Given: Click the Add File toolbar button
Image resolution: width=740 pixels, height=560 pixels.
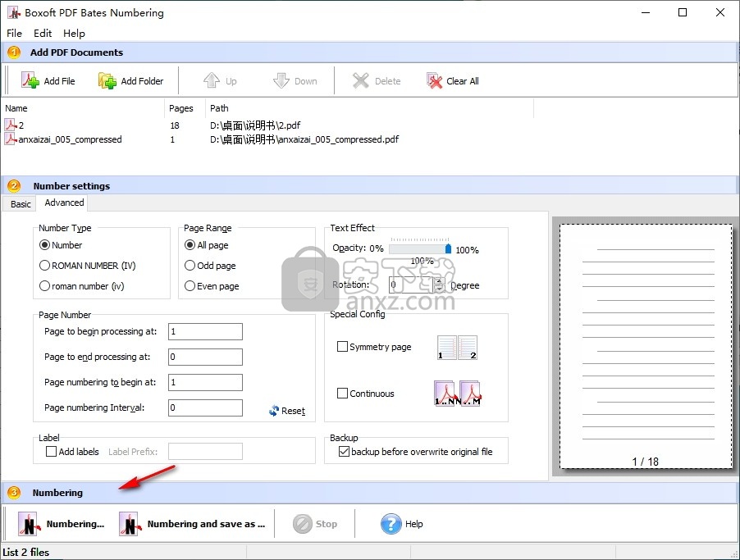Looking at the screenshot, I should pyautogui.click(x=48, y=80).
